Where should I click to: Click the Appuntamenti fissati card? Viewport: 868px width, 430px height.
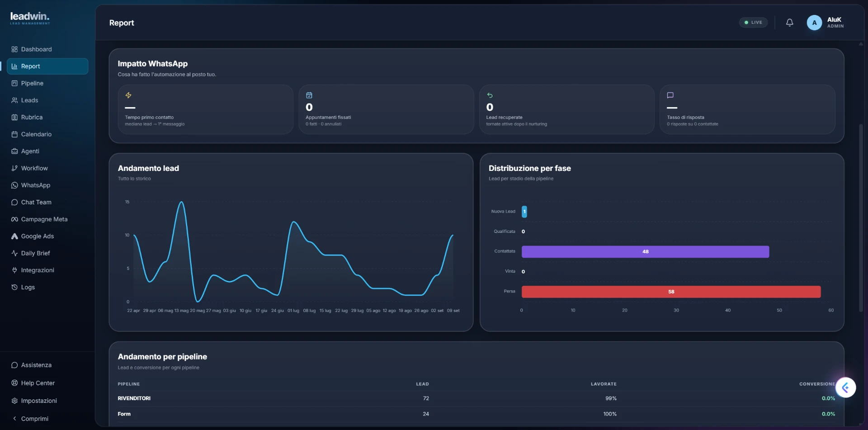[386, 109]
